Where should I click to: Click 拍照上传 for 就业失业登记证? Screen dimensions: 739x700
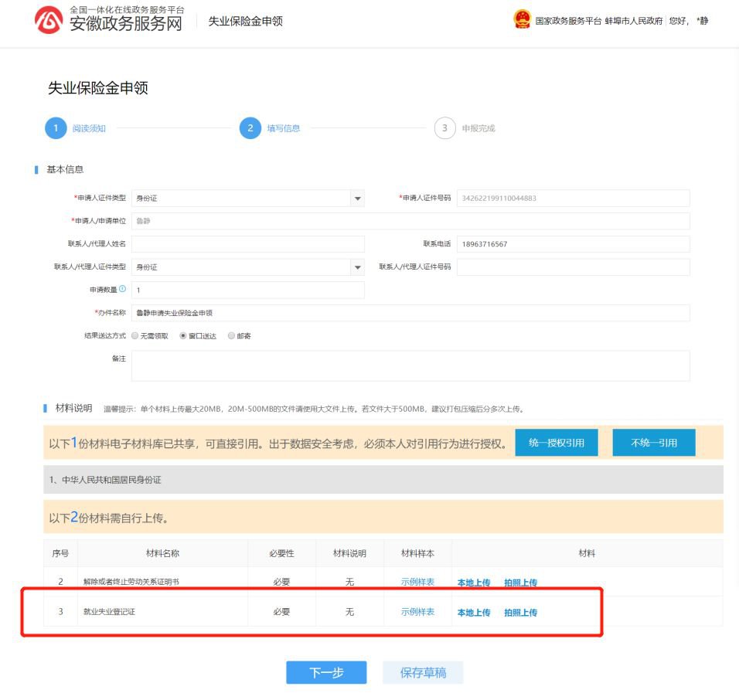click(521, 613)
